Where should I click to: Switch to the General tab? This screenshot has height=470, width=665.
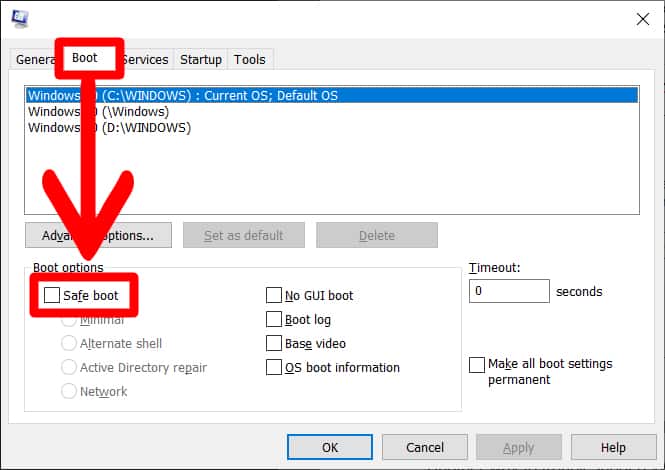[33, 60]
